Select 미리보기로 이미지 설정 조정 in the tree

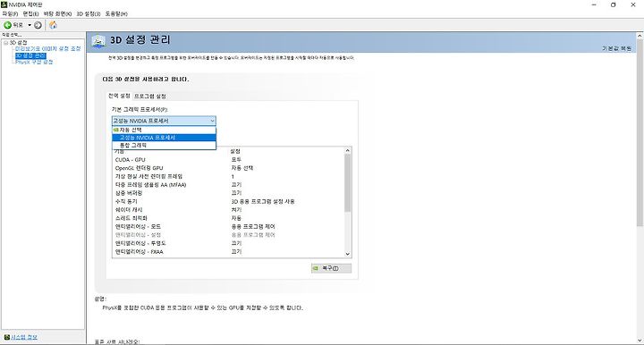pos(48,49)
